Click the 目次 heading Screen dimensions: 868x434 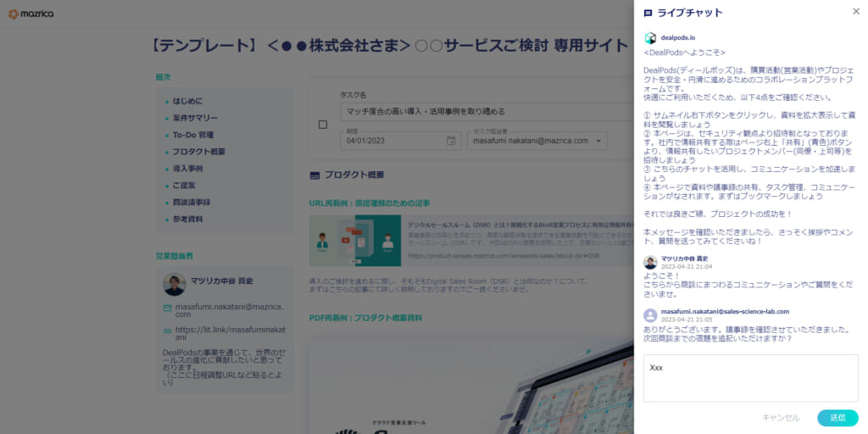[x=164, y=77]
